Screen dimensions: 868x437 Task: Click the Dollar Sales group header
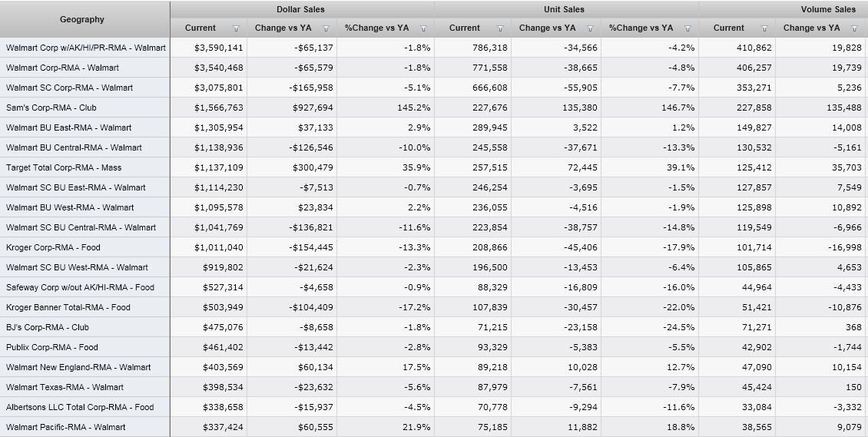click(300, 9)
